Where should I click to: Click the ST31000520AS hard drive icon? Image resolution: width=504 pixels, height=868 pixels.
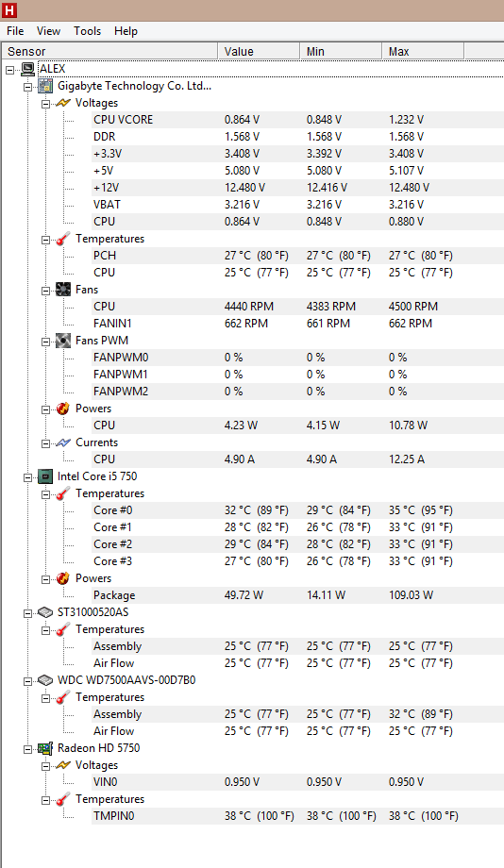(45, 612)
